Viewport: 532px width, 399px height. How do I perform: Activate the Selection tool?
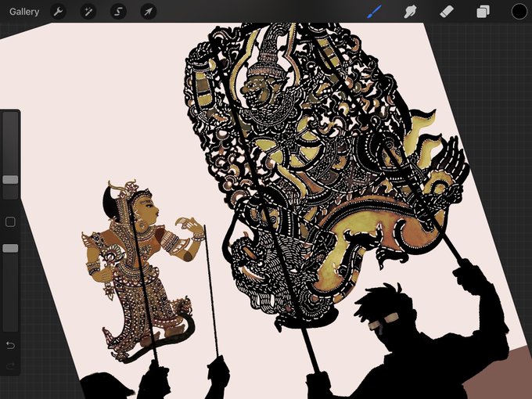[118, 12]
